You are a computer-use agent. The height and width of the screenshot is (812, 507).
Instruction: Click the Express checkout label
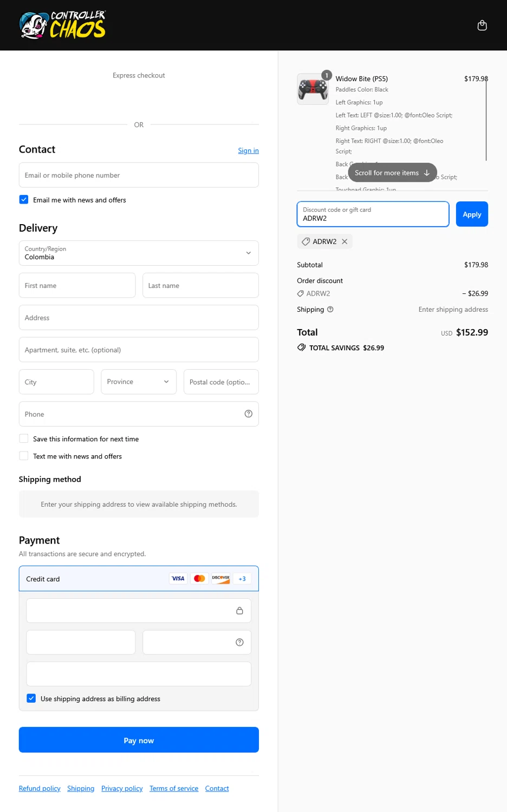[139, 75]
